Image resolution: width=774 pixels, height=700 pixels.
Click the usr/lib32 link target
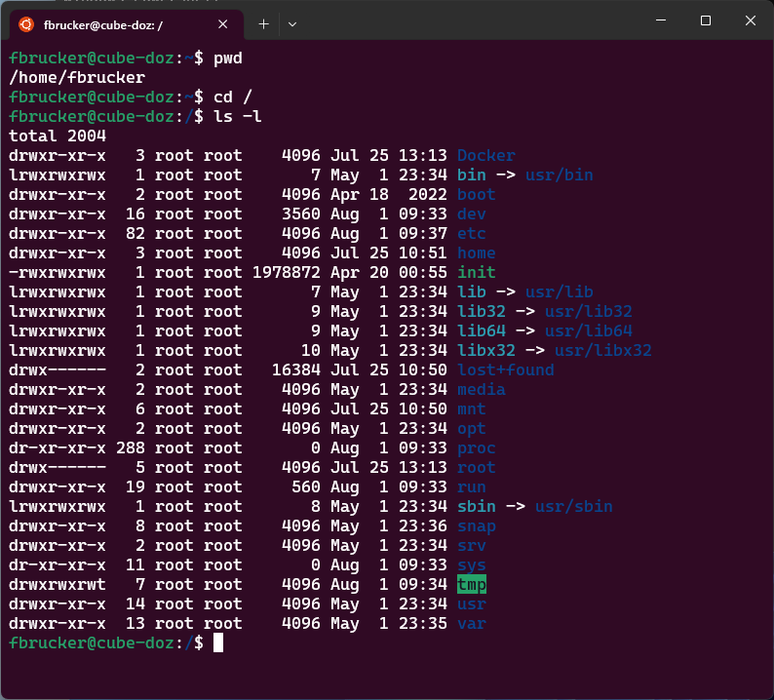coord(589,312)
